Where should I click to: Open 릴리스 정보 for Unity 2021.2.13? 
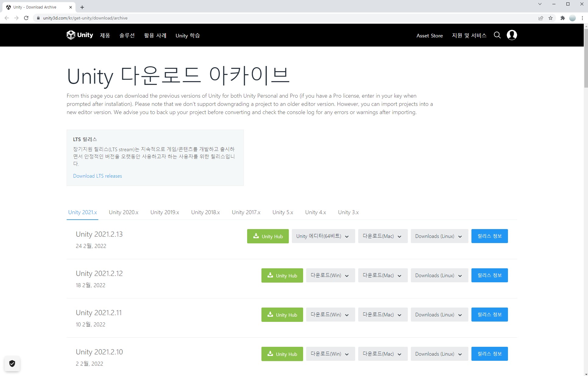tap(489, 236)
